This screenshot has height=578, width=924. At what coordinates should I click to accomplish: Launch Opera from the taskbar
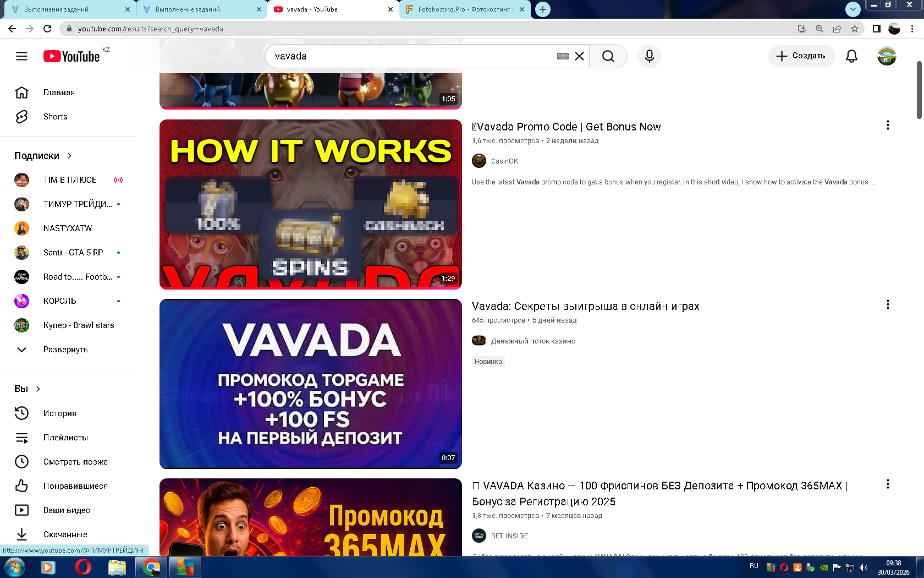[x=83, y=567]
